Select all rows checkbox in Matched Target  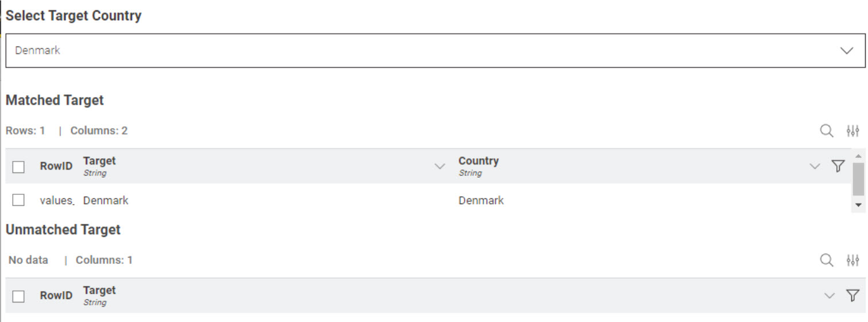18,167
